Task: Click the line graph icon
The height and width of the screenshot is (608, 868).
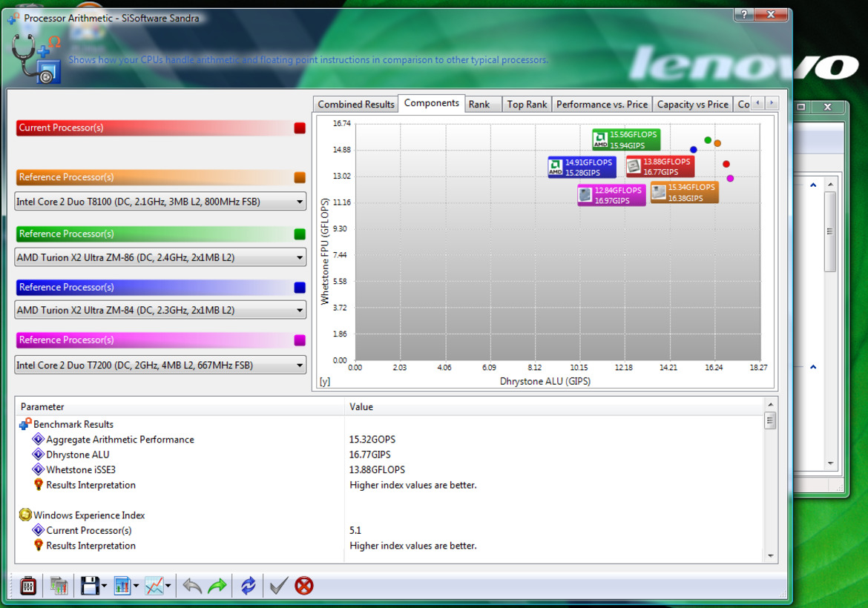Action: tap(154, 585)
